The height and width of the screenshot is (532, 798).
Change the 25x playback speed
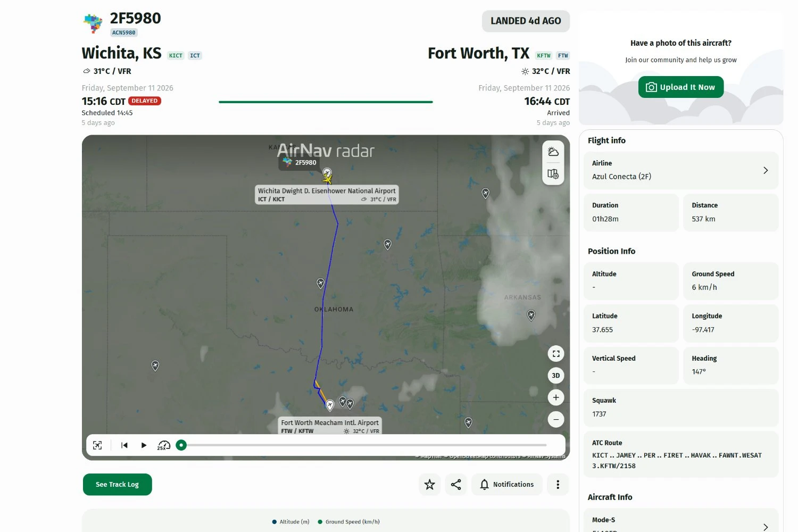click(x=163, y=445)
